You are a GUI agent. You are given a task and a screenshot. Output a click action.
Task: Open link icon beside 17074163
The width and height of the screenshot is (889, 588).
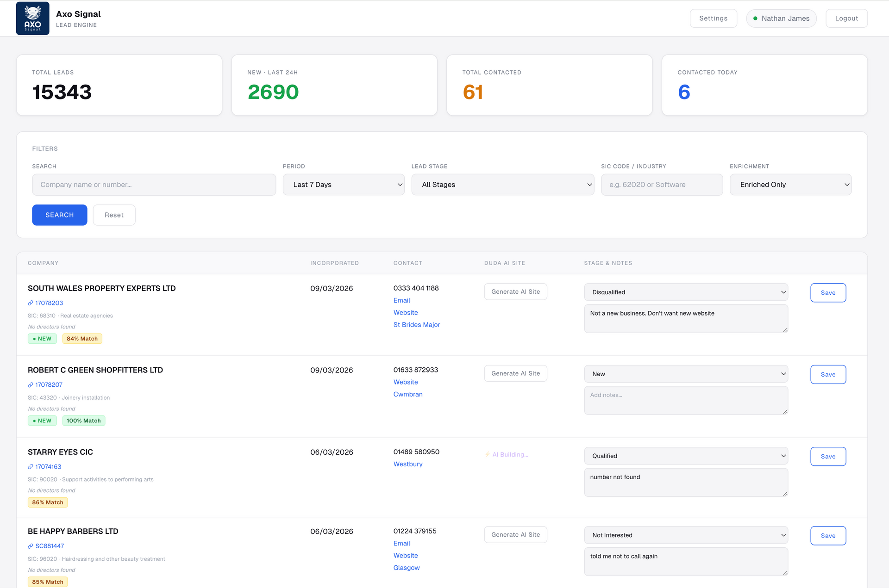pos(30,467)
